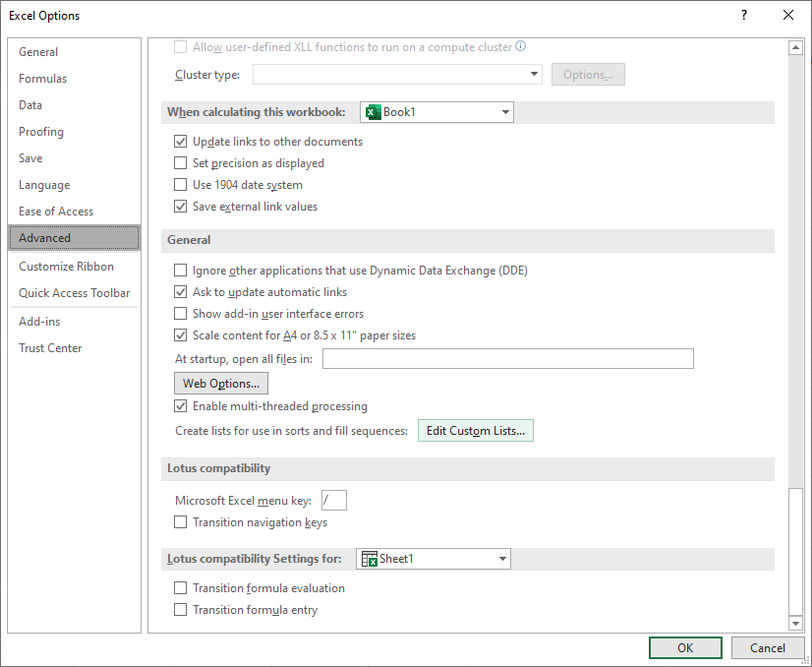
Task: Select the Language category
Action: 74,185
